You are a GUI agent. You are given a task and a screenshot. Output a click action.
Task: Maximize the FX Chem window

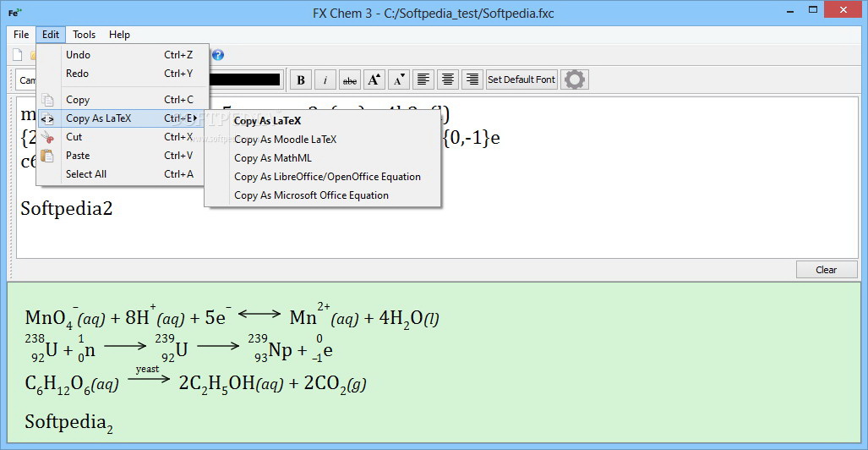coord(814,8)
